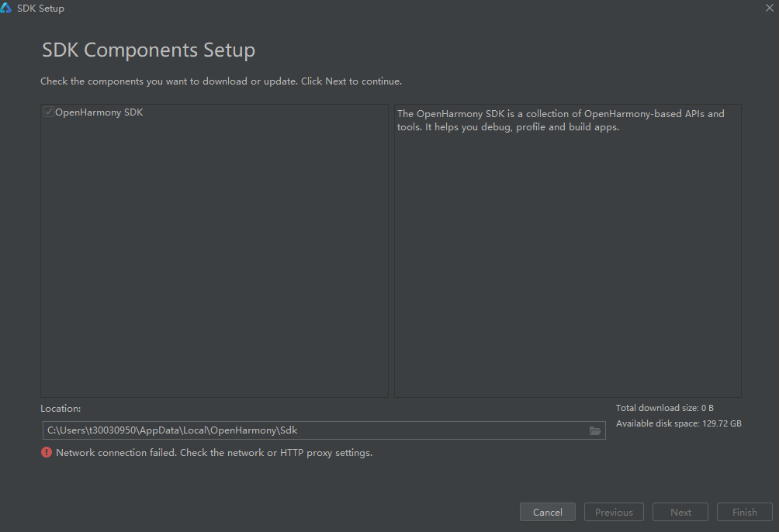Image resolution: width=779 pixels, height=532 pixels.
Task: Click the Finish button
Action: coord(744,512)
